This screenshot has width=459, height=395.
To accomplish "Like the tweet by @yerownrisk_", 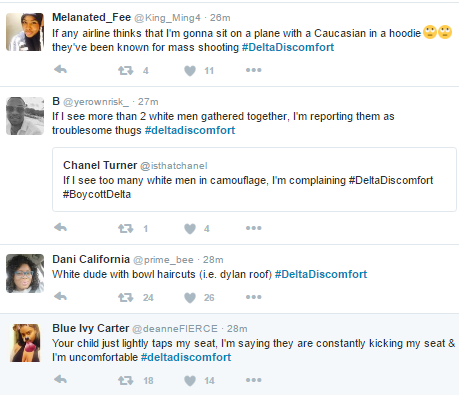I will 190,228.
